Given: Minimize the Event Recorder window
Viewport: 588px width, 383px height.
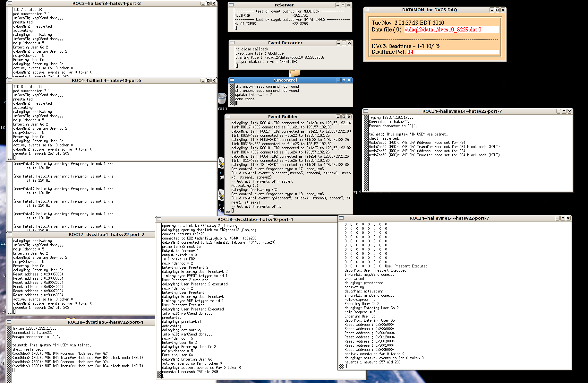Looking at the screenshot, I should (338, 43).
